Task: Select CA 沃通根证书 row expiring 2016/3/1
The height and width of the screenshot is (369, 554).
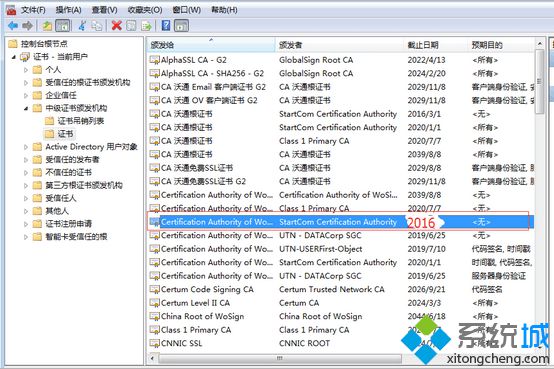Action: [x=341, y=114]
